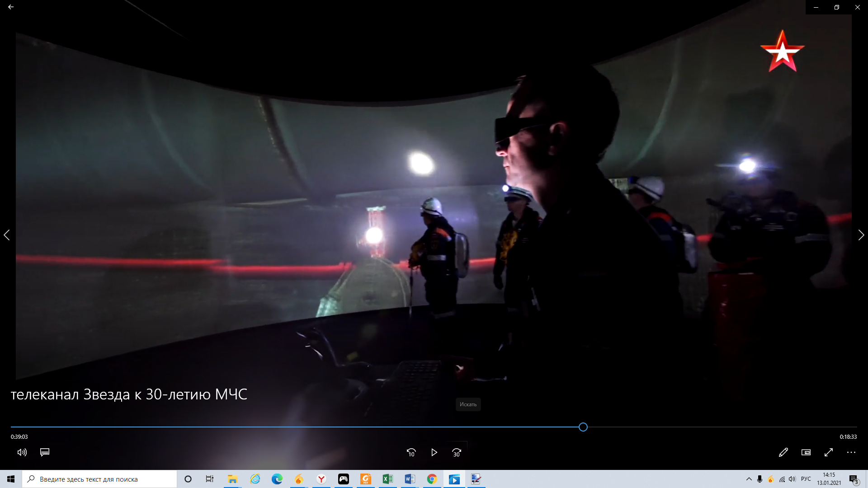Click the seek bar position handle
This screenshot has width=868, height=488.
coord(583,427)
